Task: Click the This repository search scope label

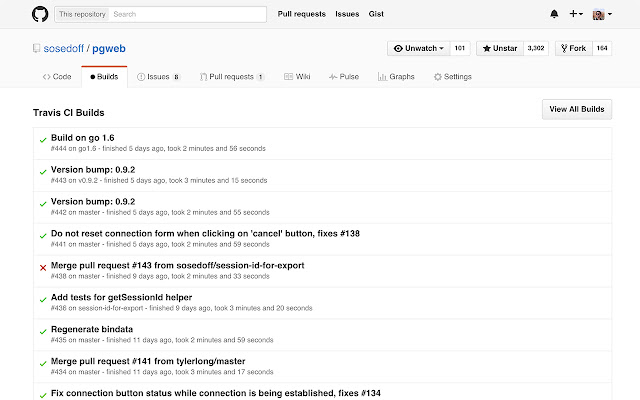Action: click(x=82, y=14)
